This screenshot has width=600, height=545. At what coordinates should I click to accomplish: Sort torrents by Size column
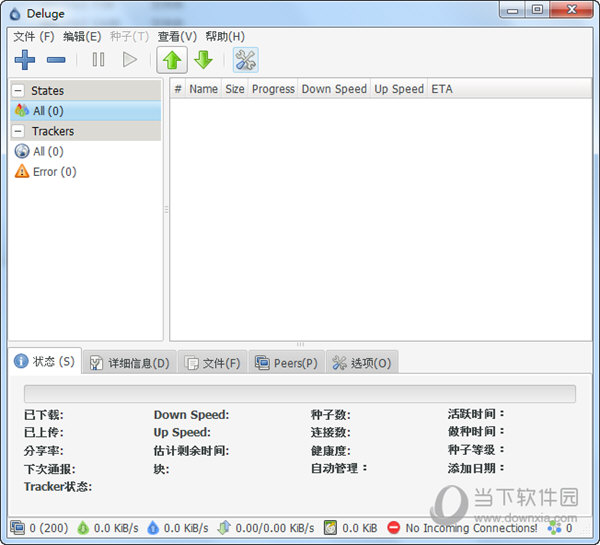tap(235, 89)
